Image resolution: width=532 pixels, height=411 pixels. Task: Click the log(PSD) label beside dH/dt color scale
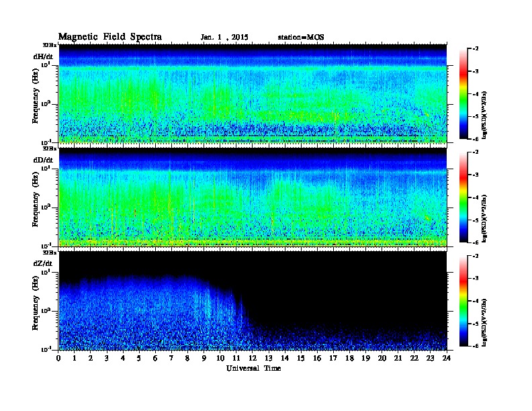[x=485, y=115]
